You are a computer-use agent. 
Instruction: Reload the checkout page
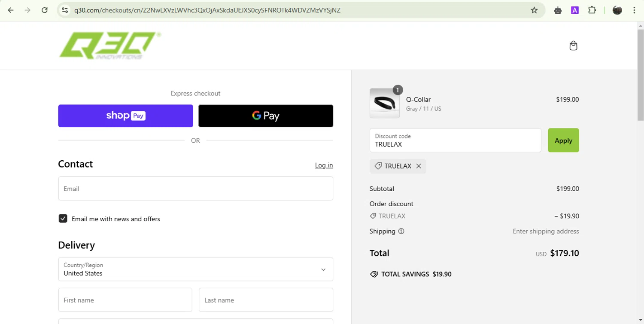[44, 10]
